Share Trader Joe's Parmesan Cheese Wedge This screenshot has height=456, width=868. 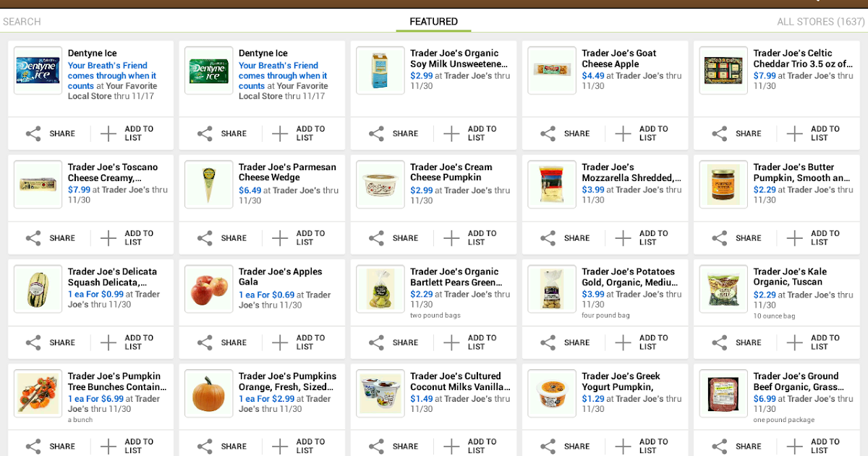coord(205,238)
